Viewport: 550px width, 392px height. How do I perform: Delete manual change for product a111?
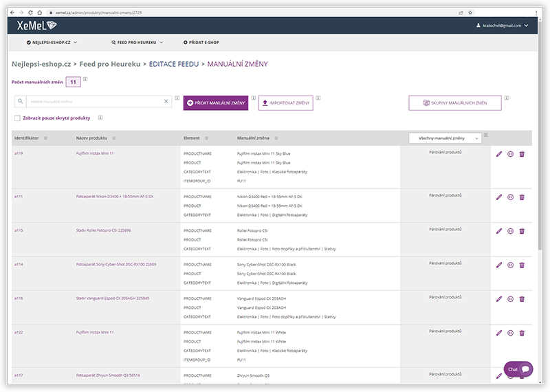tap(522, 197)
